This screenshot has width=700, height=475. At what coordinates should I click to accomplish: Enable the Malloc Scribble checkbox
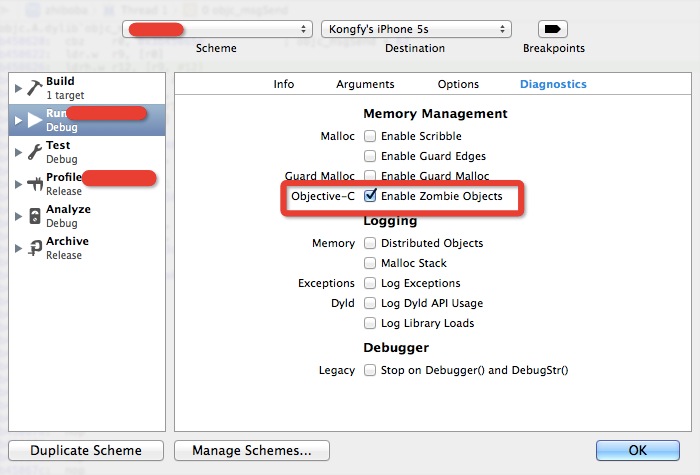[370, 136]
